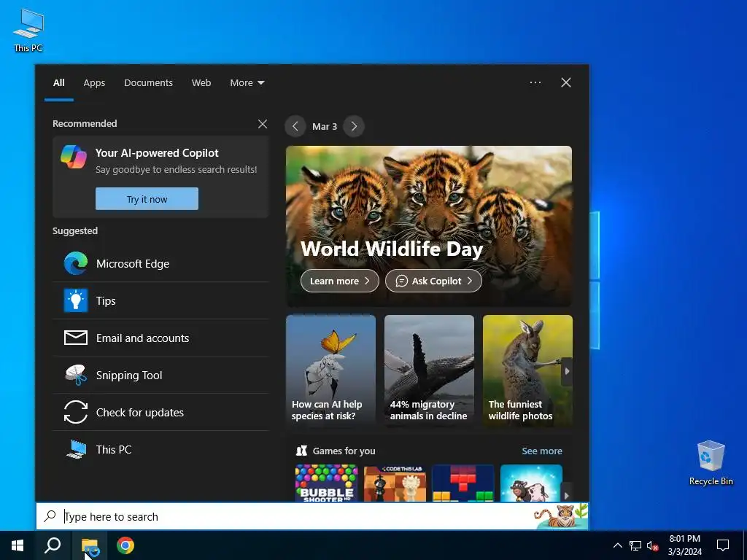This screenshot has height=560, width=747.
Task: Click Email and accounts label
Action: click(x=142, y=338)
